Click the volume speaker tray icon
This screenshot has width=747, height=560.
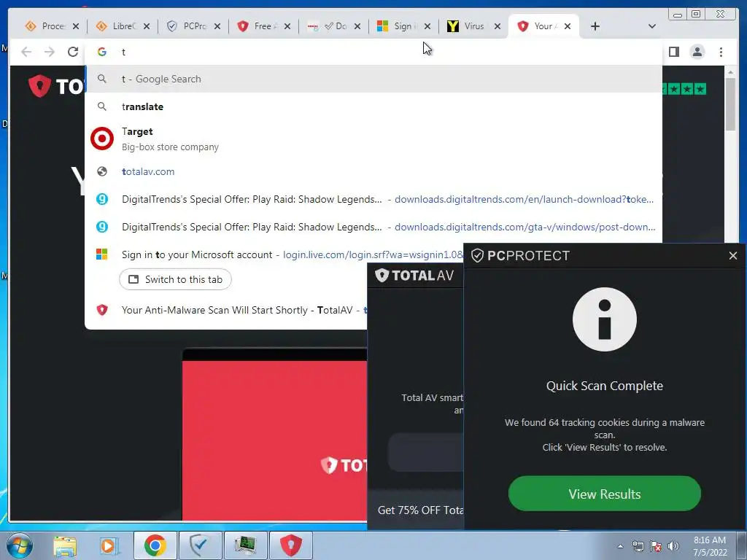click(673, 546)
